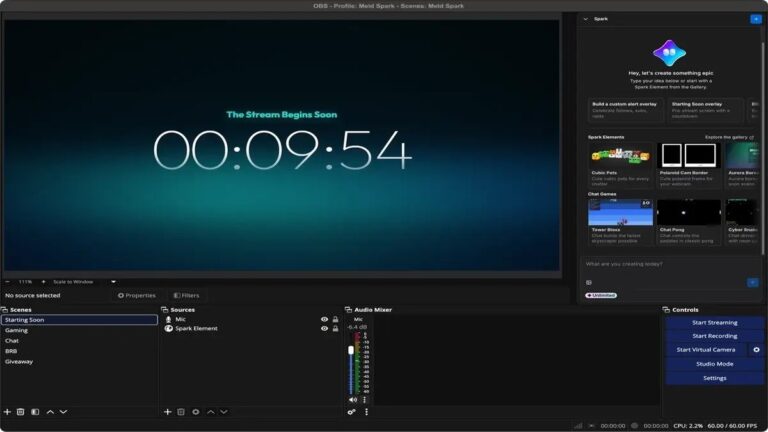Move scene up with arrow icon
This screenshot has width=768, height=432.
click(x=50, y=412)
